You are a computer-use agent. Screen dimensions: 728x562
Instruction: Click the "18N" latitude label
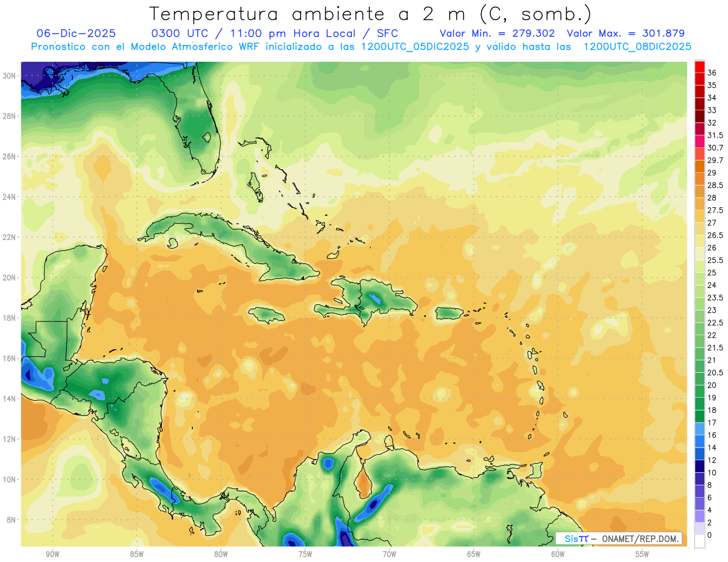(10, 318)
